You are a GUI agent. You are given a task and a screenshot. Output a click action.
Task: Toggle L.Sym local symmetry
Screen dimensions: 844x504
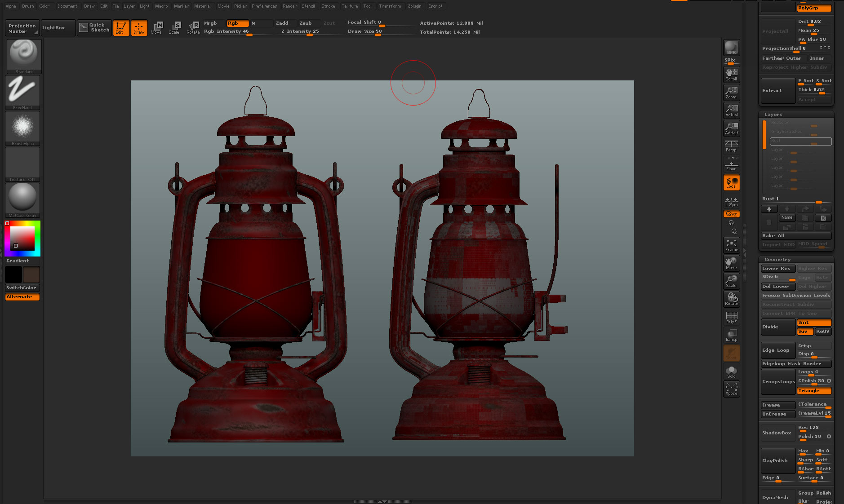[x=731, y=203]
